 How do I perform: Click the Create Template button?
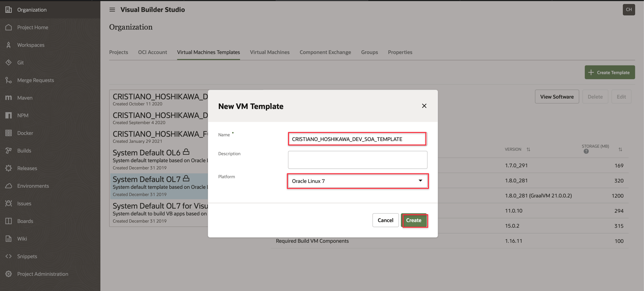(x=610, y=72)
